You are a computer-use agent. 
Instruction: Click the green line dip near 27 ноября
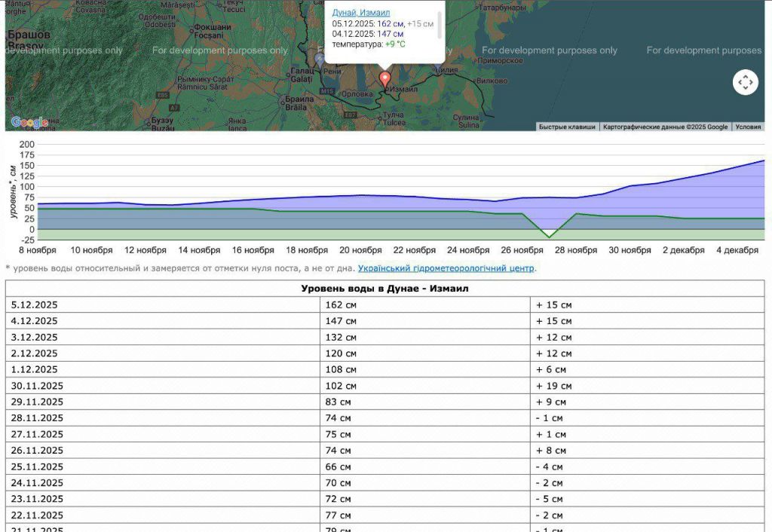coord(549,237)
